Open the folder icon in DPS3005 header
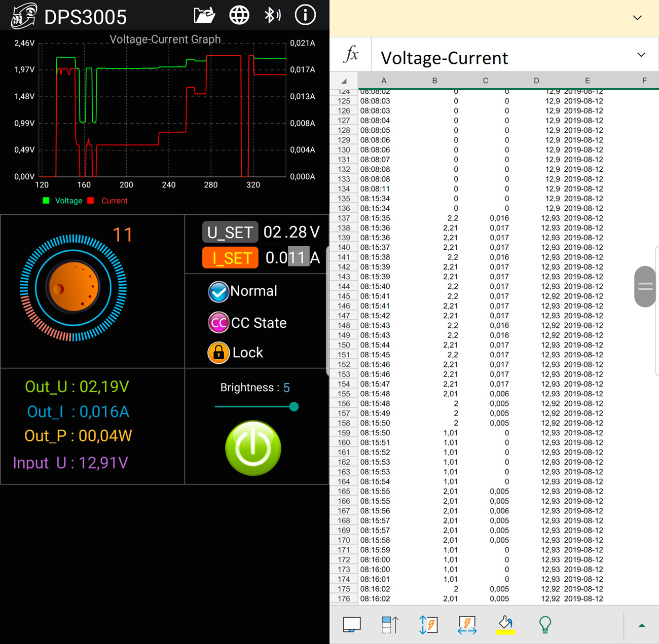This screenshot has width=659, height=644. (204, 16)
